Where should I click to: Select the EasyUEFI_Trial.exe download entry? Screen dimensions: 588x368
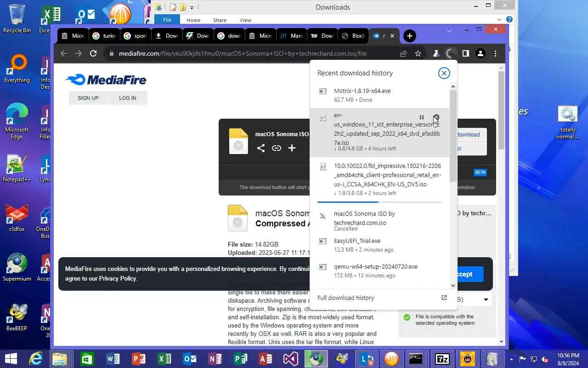pos(379,245)
